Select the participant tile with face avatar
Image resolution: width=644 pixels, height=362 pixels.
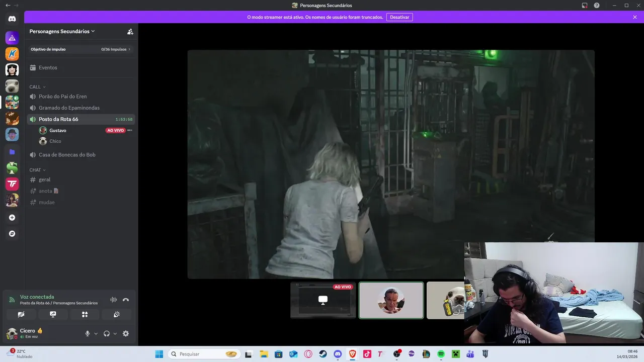coord(391,300)
